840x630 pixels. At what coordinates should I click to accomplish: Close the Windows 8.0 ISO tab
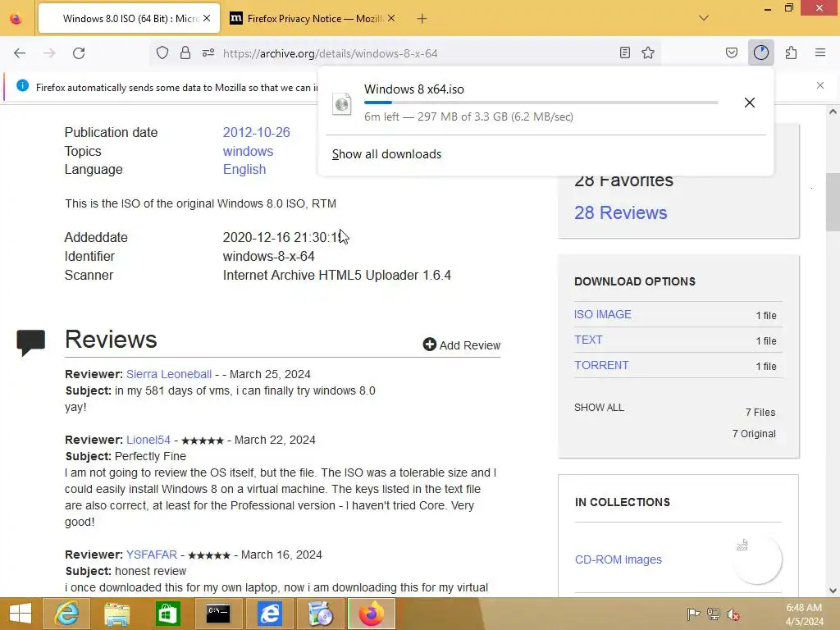point(207,18)
